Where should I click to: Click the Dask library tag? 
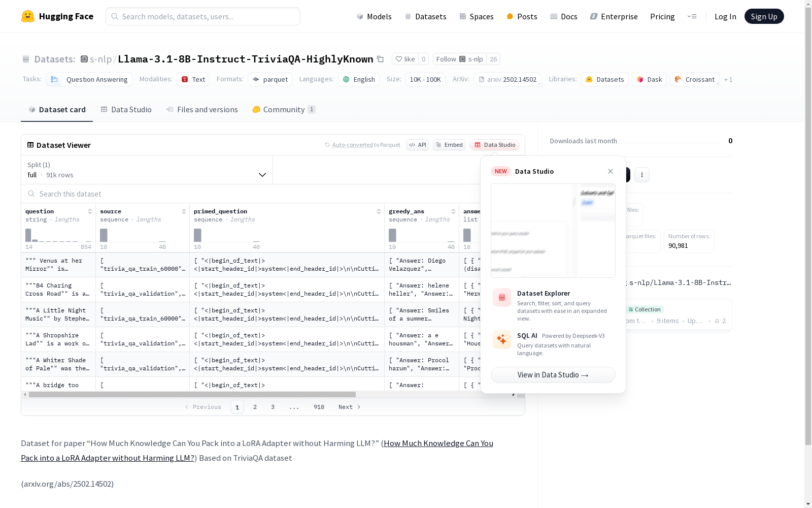pos(649,79)
